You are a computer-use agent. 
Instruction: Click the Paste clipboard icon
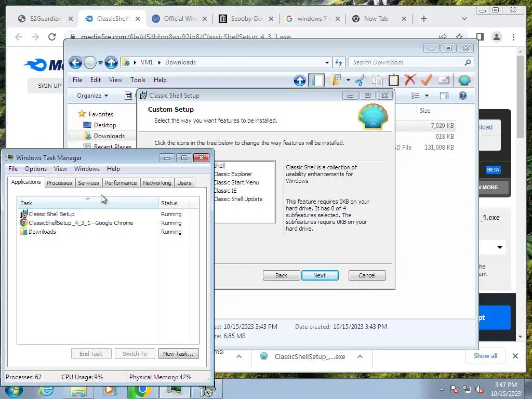(x=394, y=80)
